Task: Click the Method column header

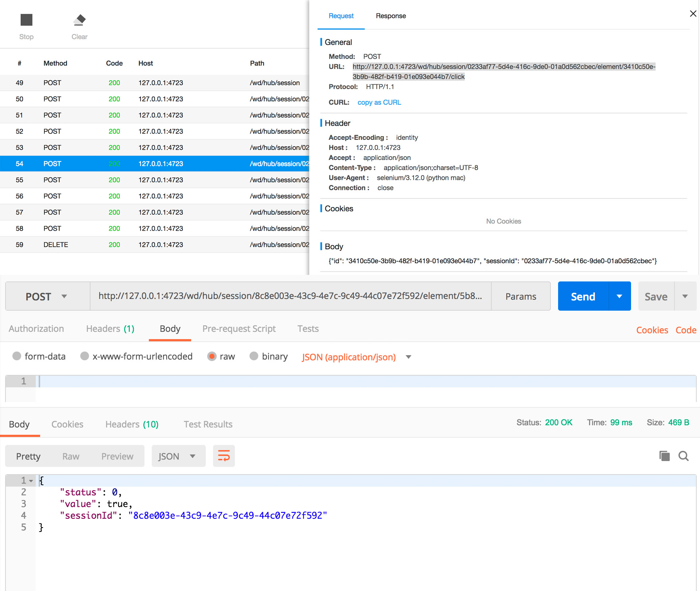Action: tap(55, 63)
